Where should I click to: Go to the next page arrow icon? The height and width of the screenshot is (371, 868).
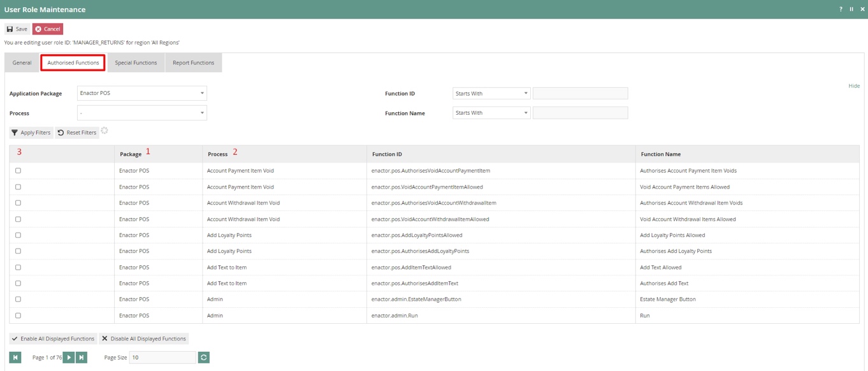pos(69,357)
